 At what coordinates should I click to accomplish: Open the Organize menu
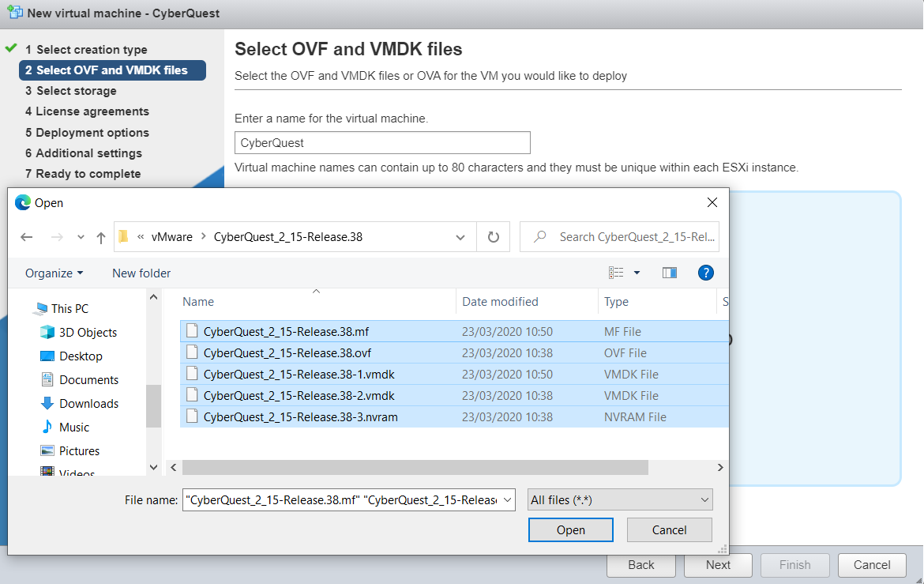point(54,273)
